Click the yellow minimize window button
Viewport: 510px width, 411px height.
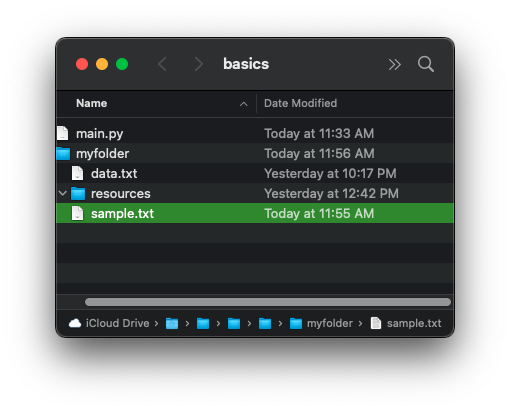pos(102,64)
